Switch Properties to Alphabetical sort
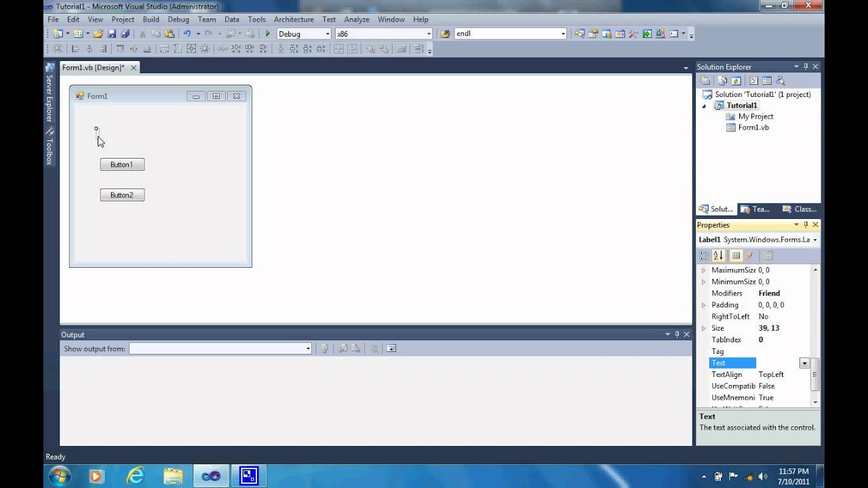The image size is (868, 488). [x=719, y=256]
